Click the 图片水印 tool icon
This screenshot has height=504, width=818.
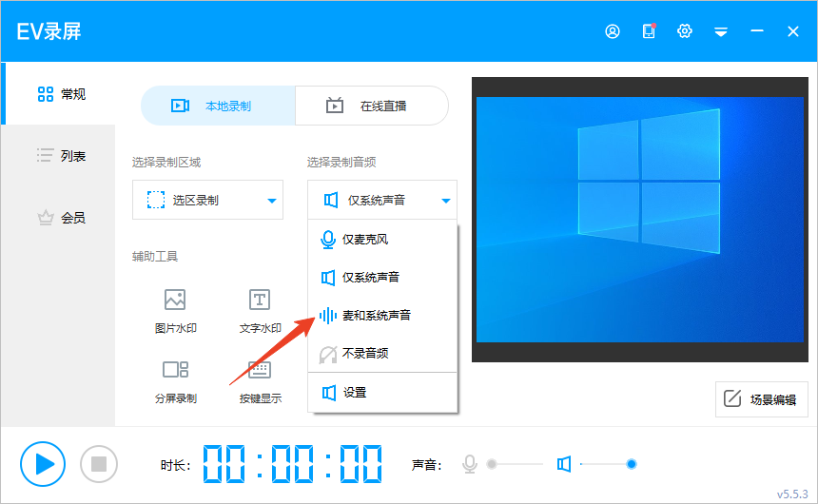[175, 300]
